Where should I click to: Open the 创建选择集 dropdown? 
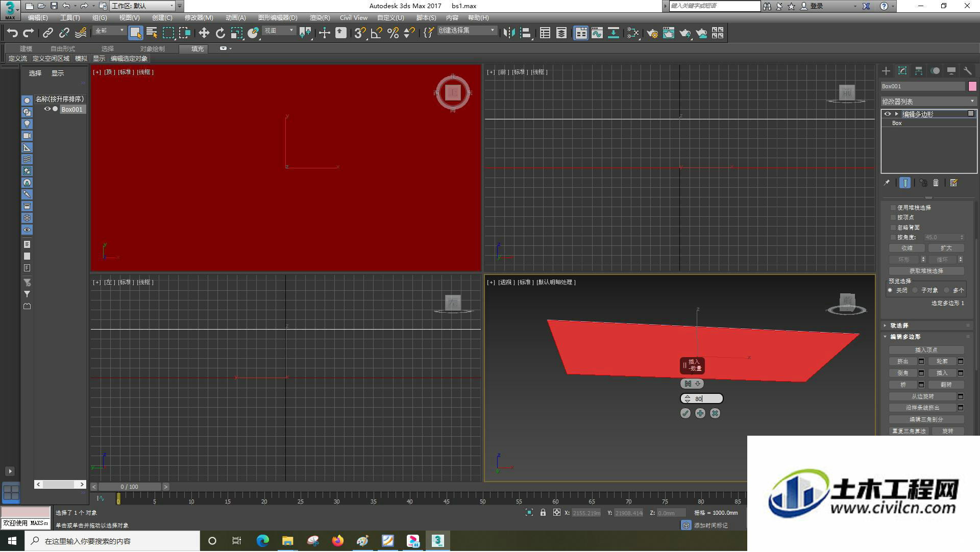click(467, 31)
